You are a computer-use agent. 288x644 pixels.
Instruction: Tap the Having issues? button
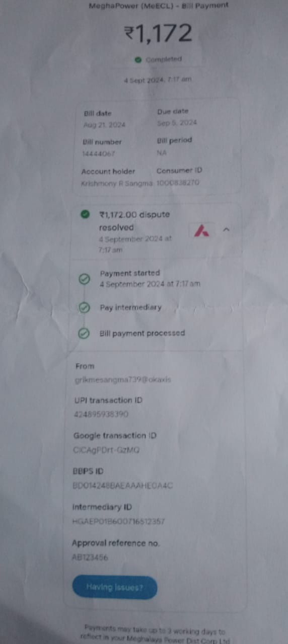click(114, 587)
